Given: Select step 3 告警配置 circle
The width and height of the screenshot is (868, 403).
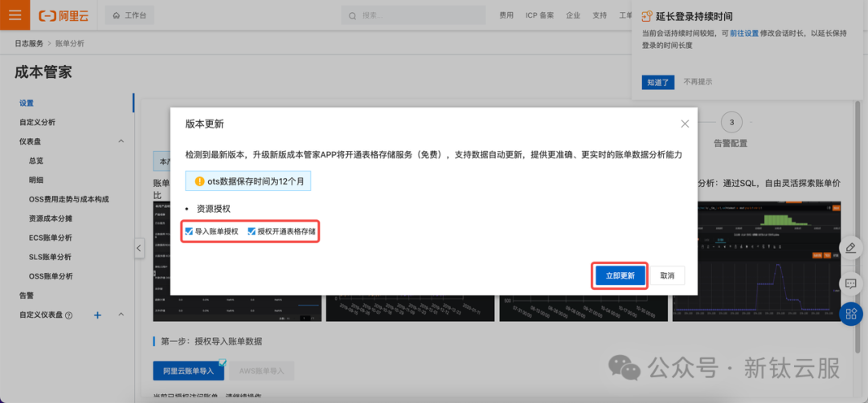Looking at the screenshot, I should coord(732,122).
